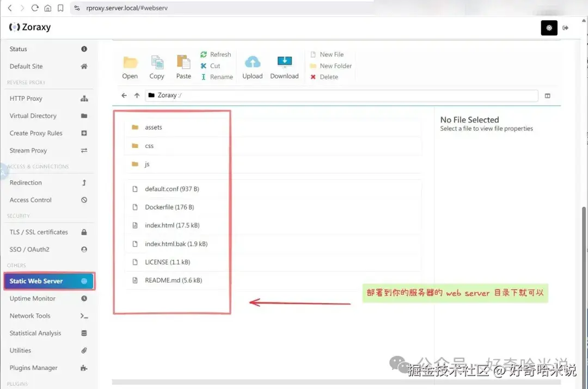This screenshot has height=389, width=588.
Task: Click the Zoraxy path address field
Action: click(341, 96)
